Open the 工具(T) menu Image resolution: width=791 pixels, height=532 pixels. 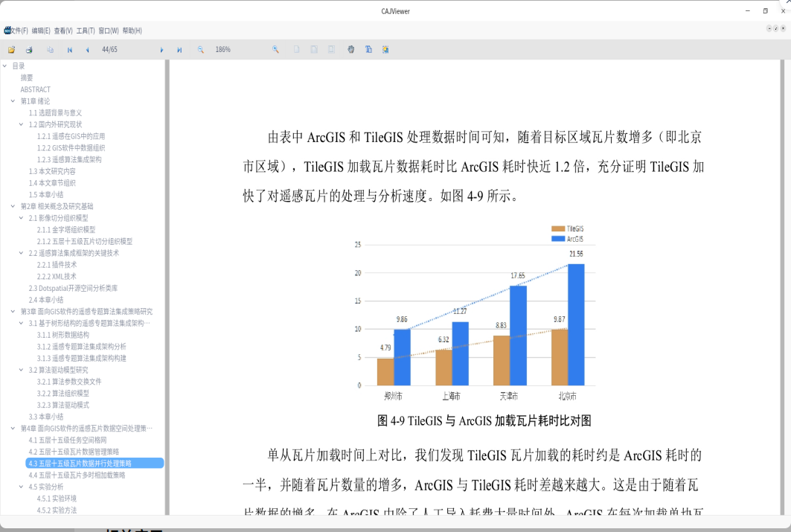point(86,31)
